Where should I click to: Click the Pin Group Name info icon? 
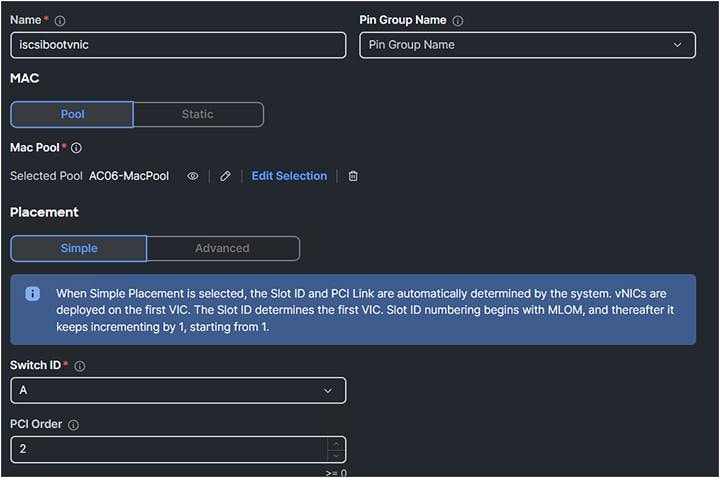(458, 21)
